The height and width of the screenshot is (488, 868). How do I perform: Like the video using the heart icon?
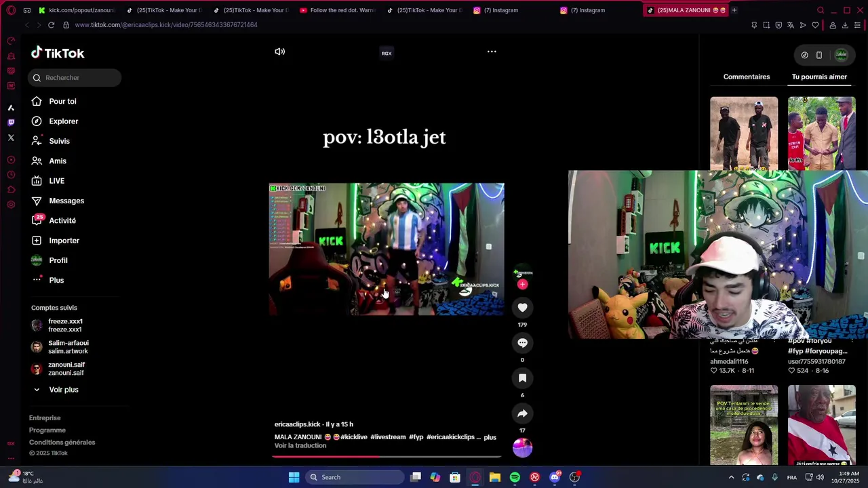click(522, 308)
